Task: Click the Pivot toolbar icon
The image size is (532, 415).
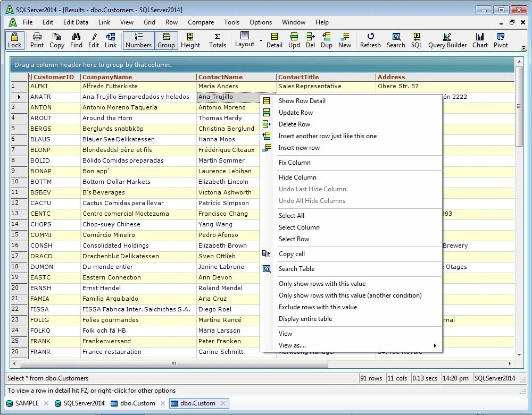Action: coord(501,40)
